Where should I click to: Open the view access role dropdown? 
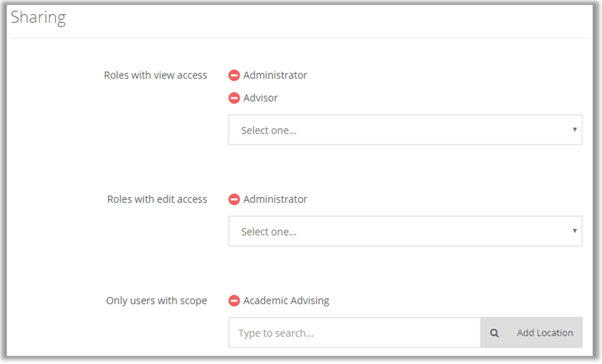pos(404,130)
